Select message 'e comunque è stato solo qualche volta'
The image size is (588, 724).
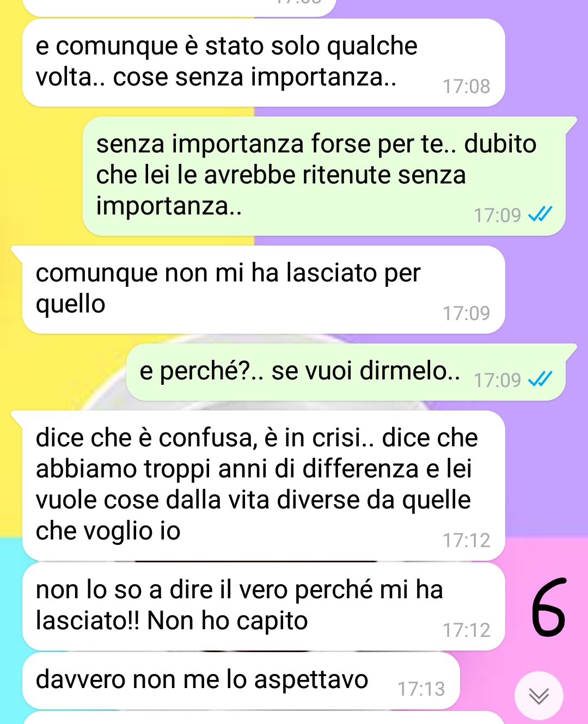click(x=264, y=63)
